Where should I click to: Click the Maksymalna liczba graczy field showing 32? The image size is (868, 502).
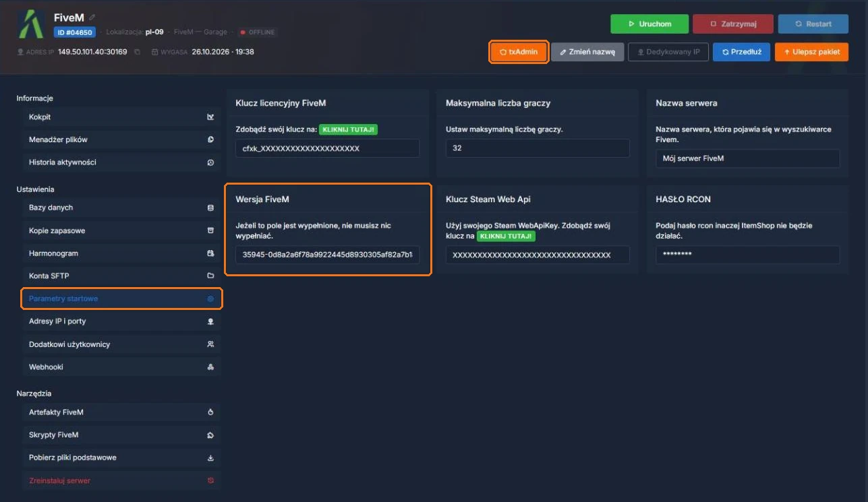538,148
